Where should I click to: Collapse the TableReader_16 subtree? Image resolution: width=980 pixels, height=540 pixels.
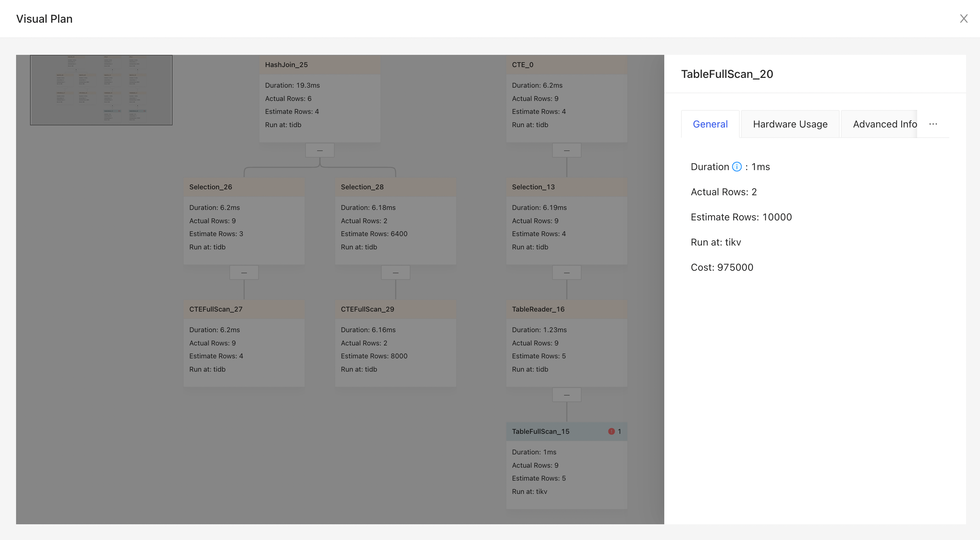(x=566, y=395)
